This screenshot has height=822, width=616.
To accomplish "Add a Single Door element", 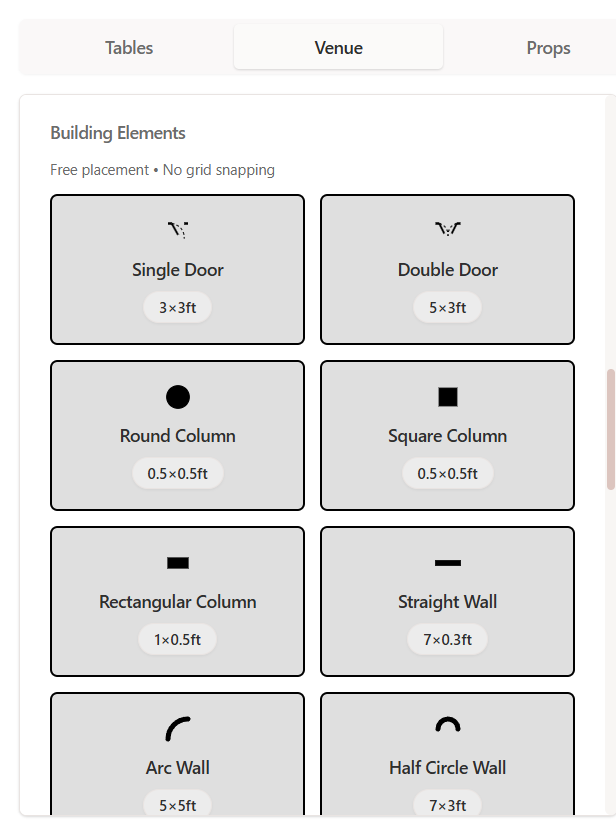I will pos(178,270).
